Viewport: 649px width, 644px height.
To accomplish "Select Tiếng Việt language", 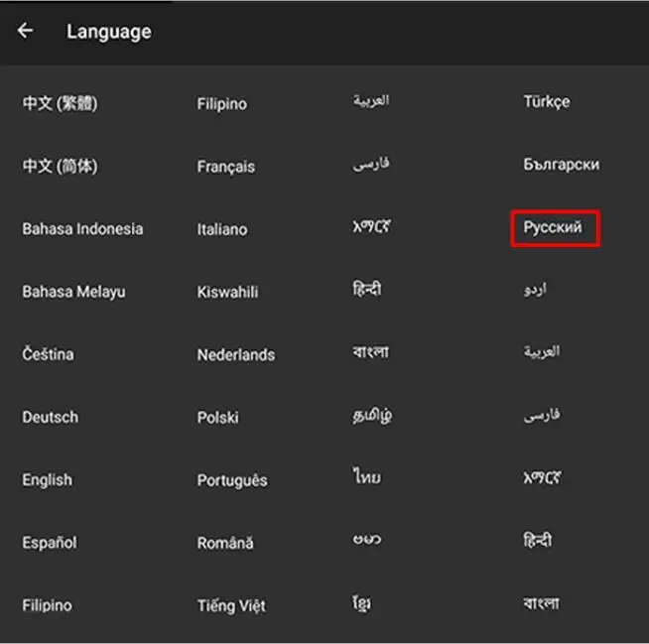I will (x=231, y=606).
